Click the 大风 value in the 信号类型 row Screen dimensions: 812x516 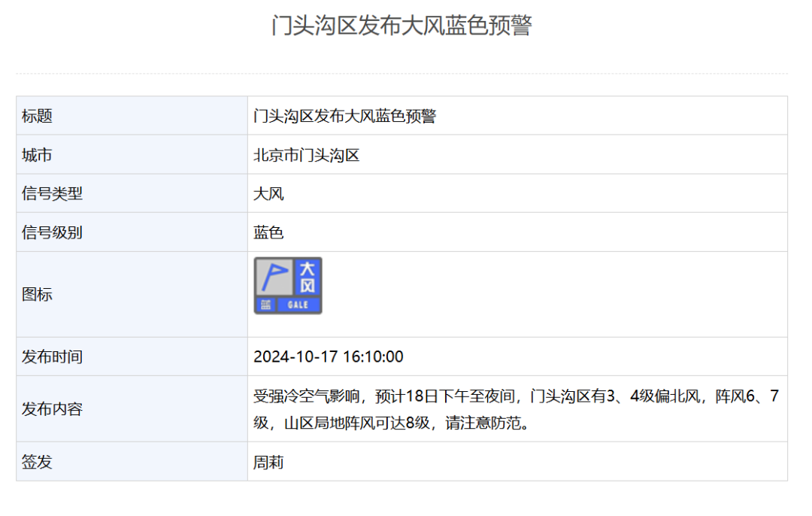pyautogui.click(x=268, y=193)
